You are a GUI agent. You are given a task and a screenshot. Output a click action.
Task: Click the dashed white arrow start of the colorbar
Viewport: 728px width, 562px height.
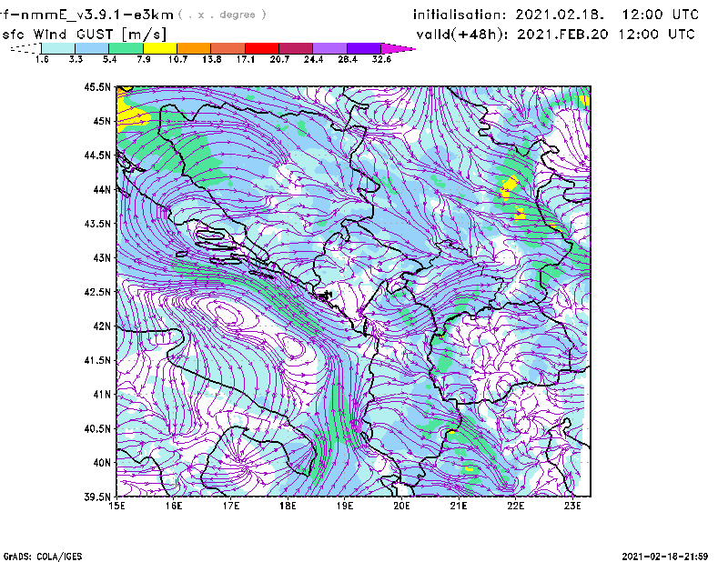25,48
